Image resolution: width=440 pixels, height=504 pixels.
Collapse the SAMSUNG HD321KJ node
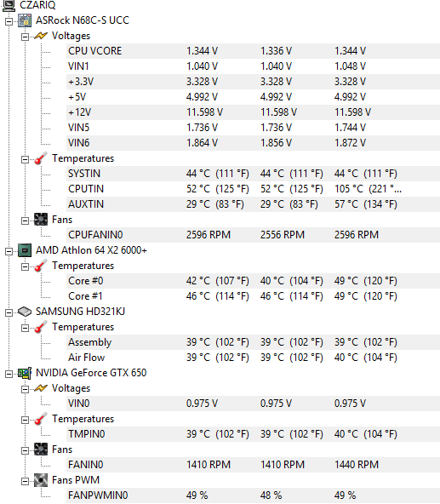(9, 312)
